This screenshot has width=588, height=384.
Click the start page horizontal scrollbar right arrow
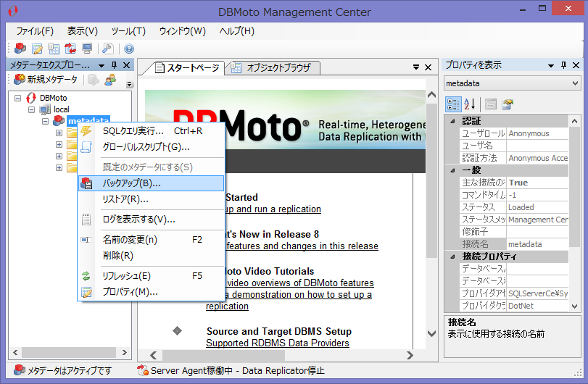410,355
